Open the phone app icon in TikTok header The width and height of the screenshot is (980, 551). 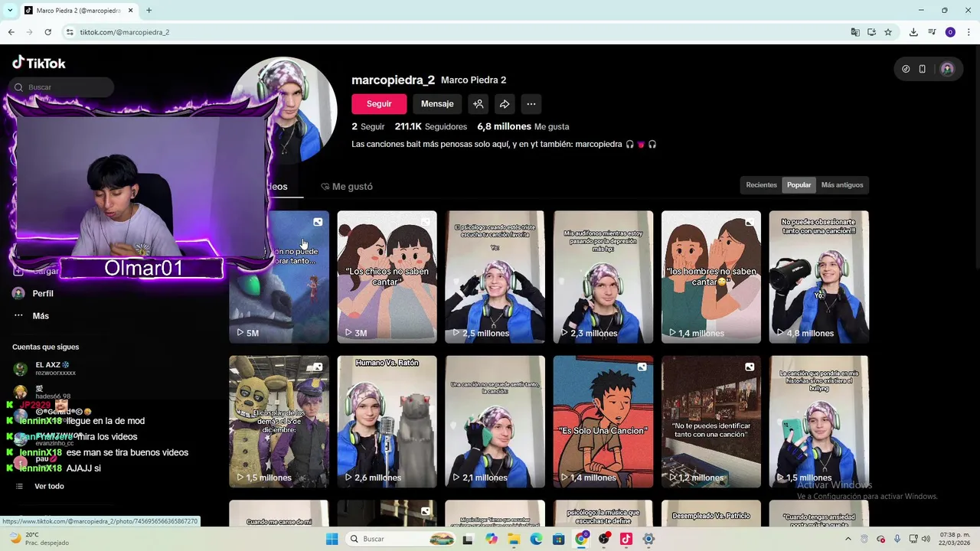click(923, 69)
